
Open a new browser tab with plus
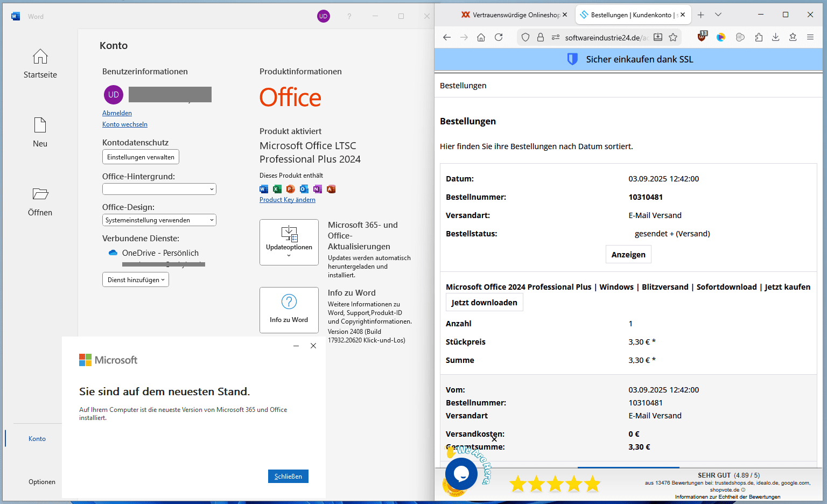click(700, 15)
